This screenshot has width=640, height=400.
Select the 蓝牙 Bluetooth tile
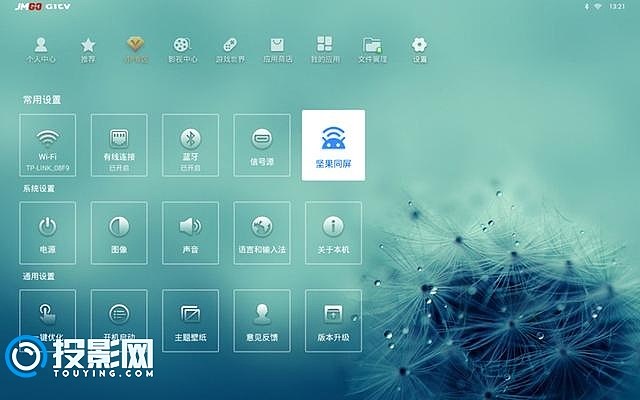pyautogui.click(x=190, y=145)
